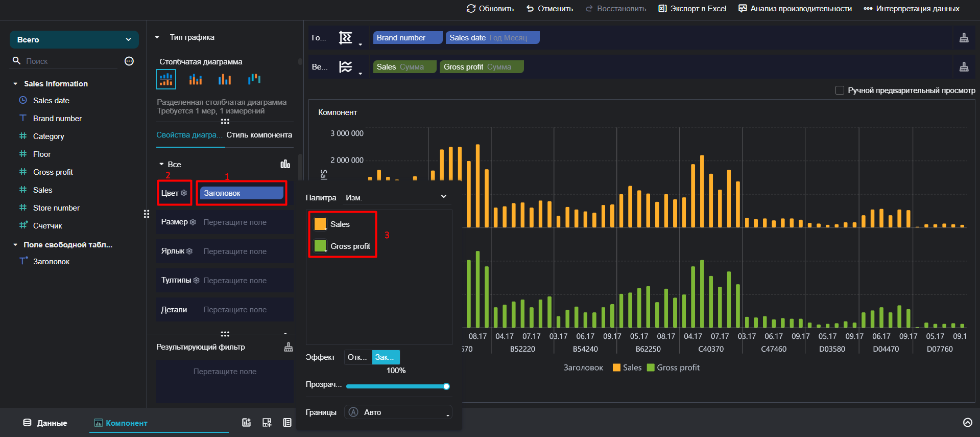Screen dimensions: 980x437
Task: Open the search options circle icon
Action: [129, 61]
